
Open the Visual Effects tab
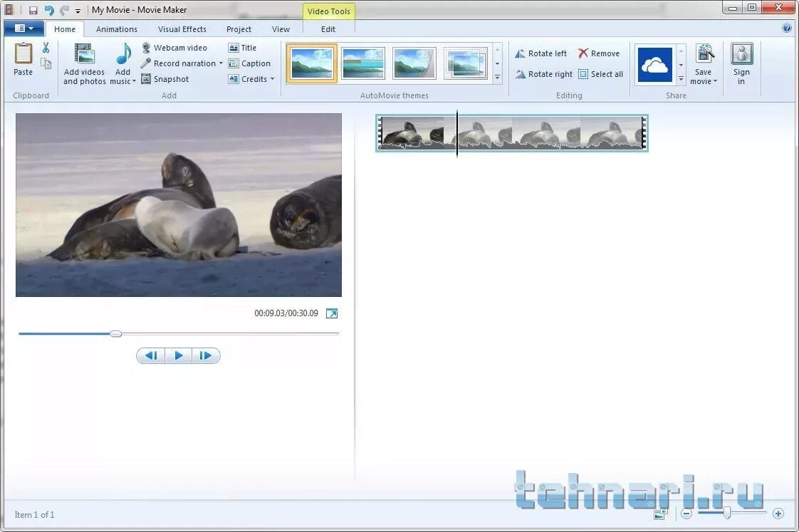point(182,28)
